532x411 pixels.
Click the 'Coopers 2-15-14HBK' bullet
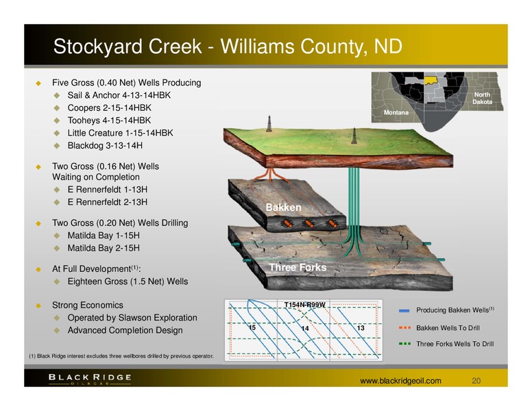pyautogui.click(x=109, y=108)
